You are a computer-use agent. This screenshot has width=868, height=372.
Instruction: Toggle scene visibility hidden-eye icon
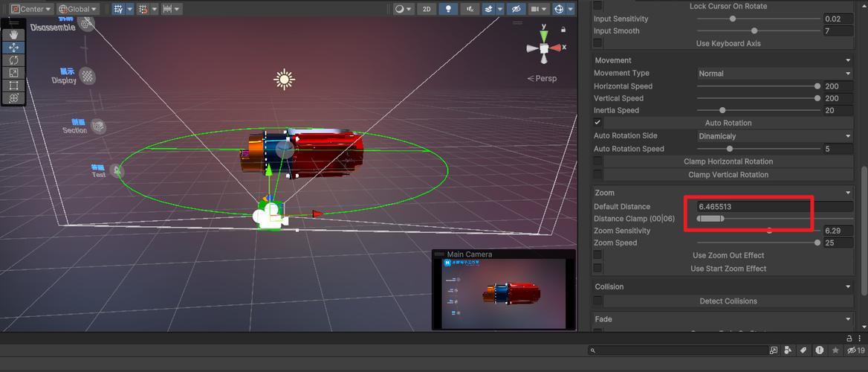(x=516, y=9)
